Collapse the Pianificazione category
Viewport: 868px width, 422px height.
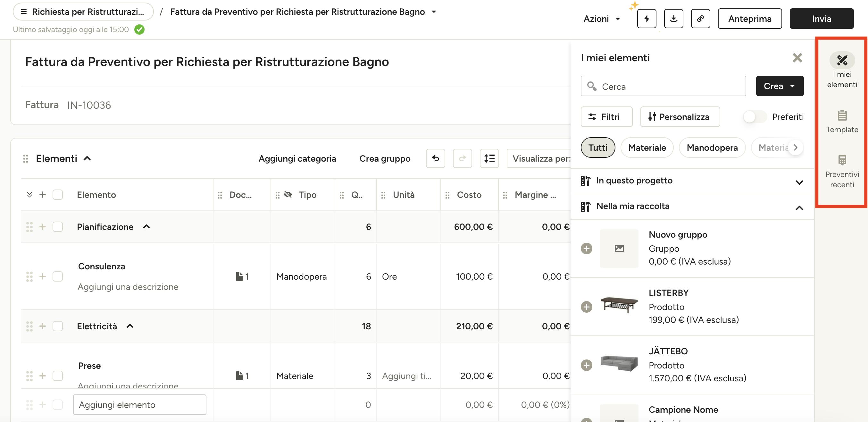tap(146, 226)
